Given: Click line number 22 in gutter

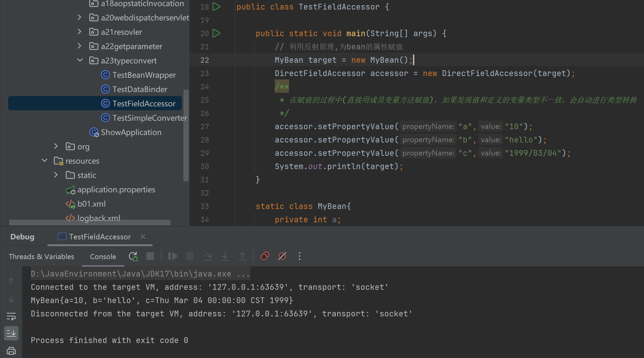Looking at the screenshot, I should [205, 60].
